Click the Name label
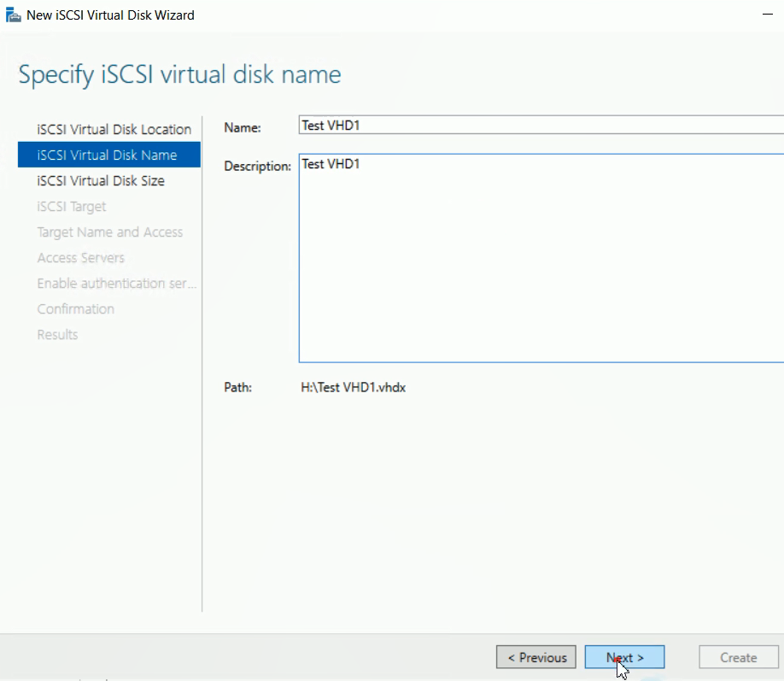The height and width of the screenshot is (681, 784). point(242,127)
